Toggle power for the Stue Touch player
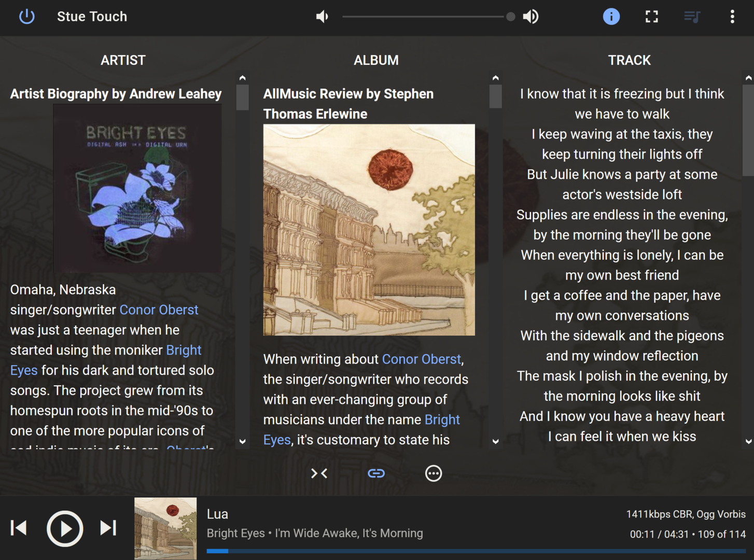This screenshot has width=754, height=560. (26, 17)
